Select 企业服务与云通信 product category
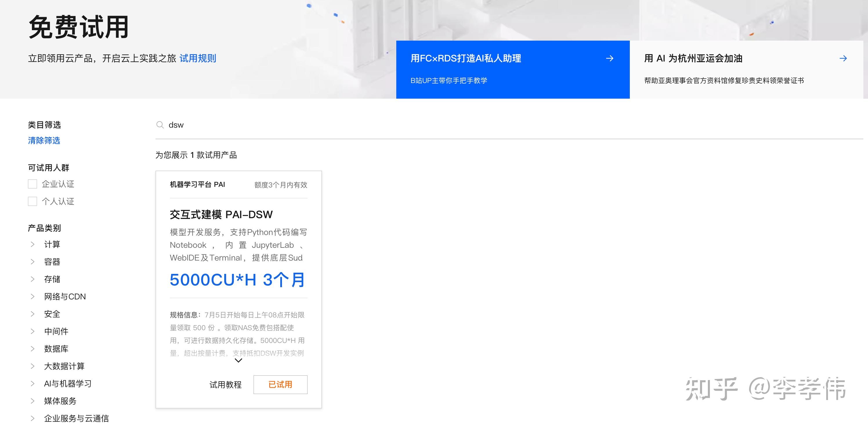The image size is (868, 423). point(77,418)
